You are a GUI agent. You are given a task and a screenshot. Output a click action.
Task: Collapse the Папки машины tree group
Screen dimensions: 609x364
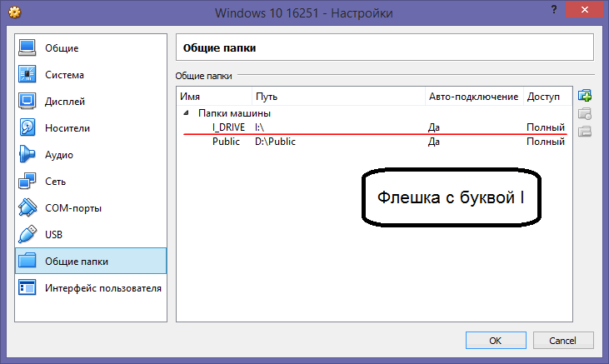coord(186,113)
